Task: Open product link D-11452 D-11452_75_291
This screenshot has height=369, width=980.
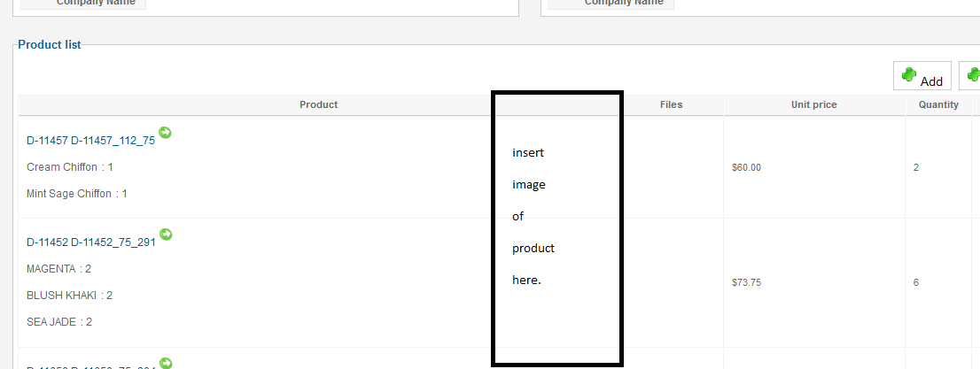Action: (90, 242)
